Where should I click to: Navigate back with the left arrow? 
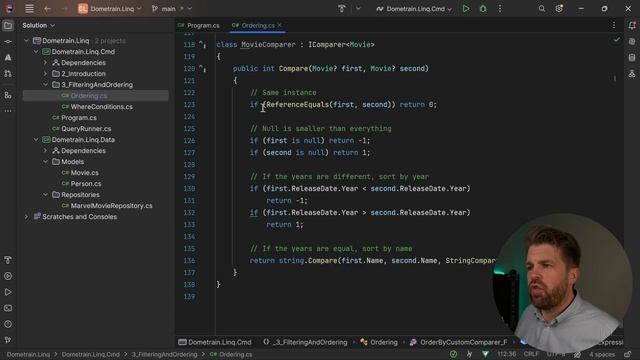pyautogui.click(x=47, y=9)
